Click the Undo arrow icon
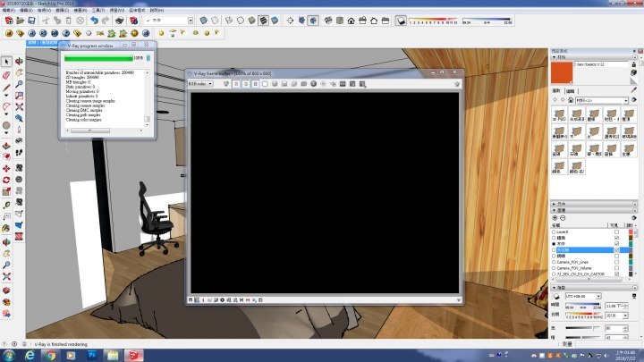 (x=95, y=20)
